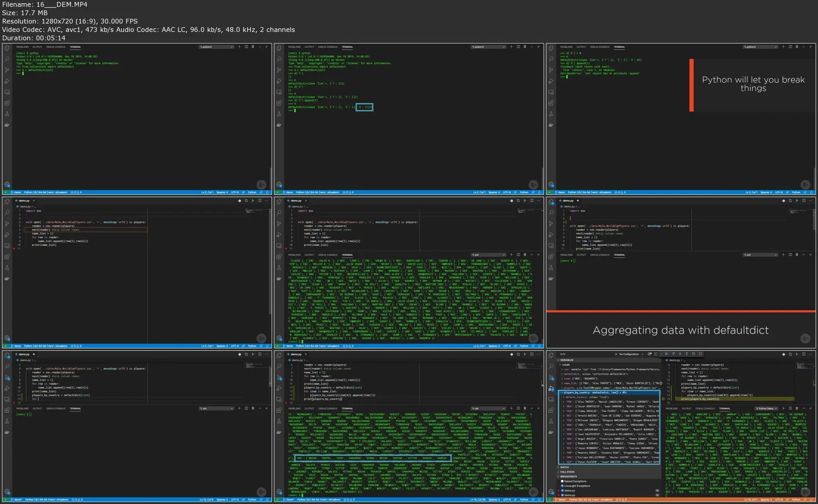The width and height of the screenshot is (818, 504).
Task: Click 'Ln 15, Col 1' in debugging frame status bar
Action: click(x=750, y=500)
